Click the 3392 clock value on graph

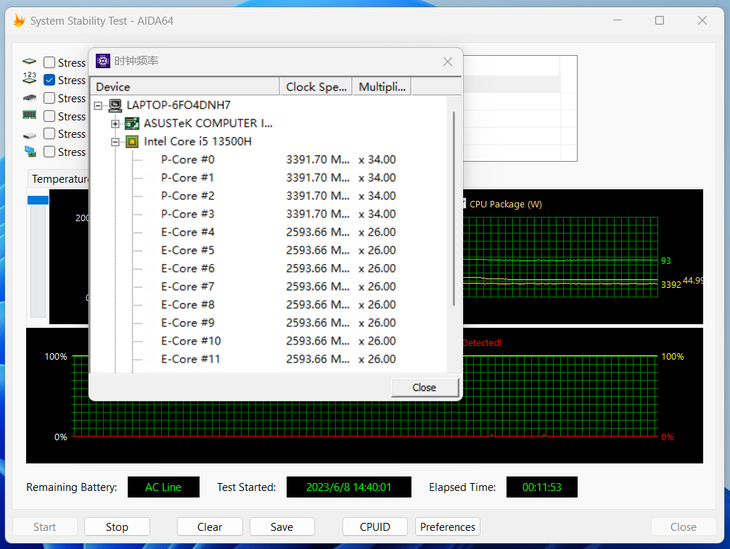click(x=671, y=285)
